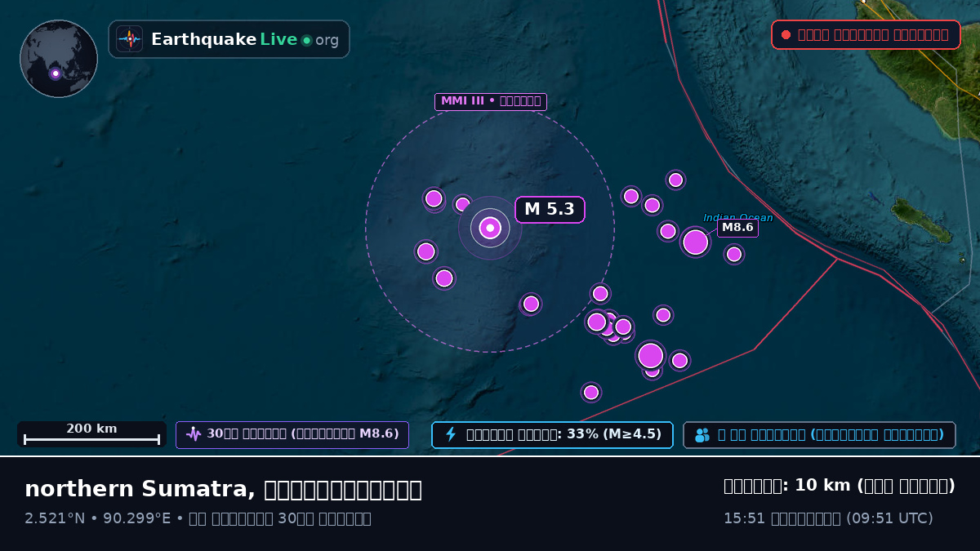The width and height of the screenshot is (980, 551).
Task: Select the M8.6 earthquake label
Action: [x=737, y=228]
